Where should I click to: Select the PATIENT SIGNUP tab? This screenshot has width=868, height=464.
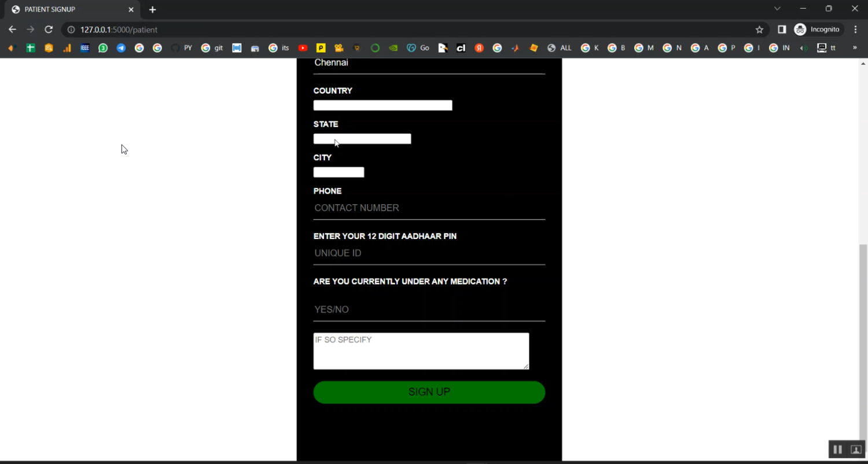69,10
